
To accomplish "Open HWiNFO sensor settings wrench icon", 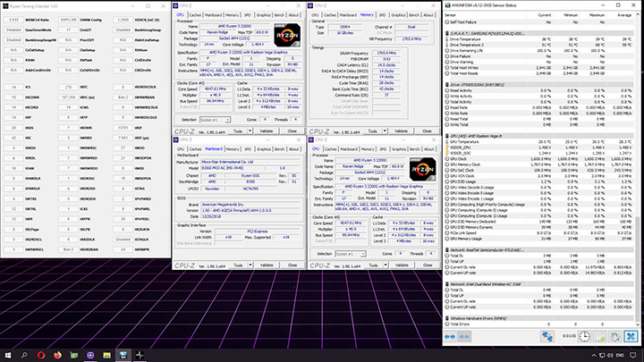I will click(614, 337).
